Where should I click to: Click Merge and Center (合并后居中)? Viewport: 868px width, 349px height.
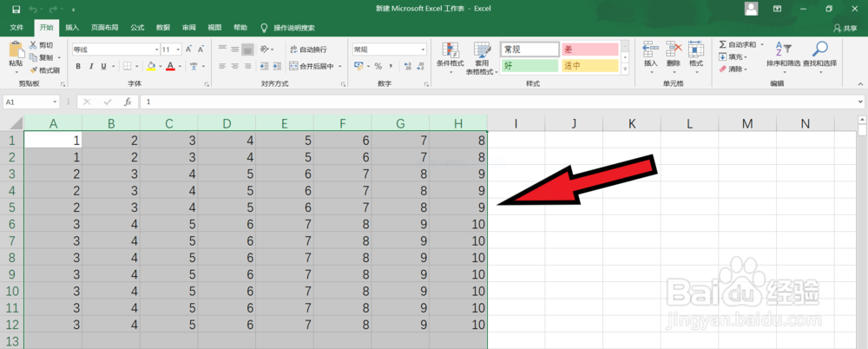(312, 67)
